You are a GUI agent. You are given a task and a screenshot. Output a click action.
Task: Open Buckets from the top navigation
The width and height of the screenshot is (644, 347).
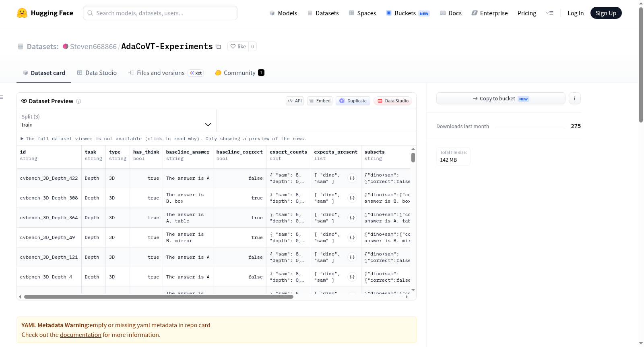point(408,13)
